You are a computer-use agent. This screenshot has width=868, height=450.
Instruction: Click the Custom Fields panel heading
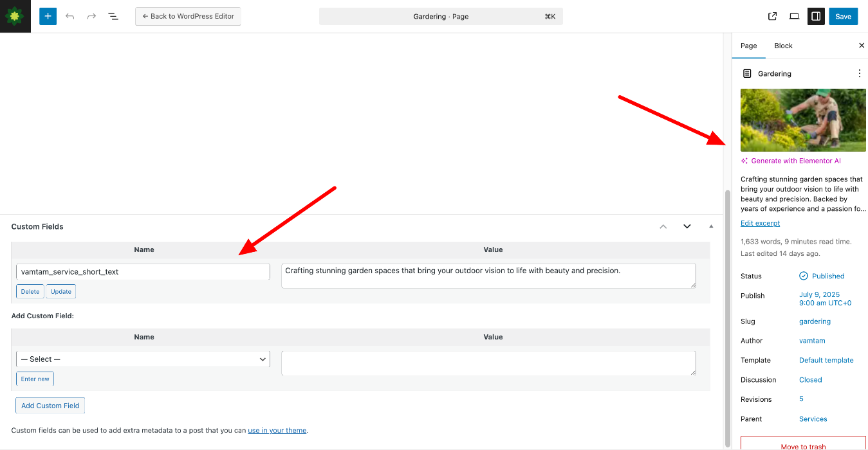(37, 227)
